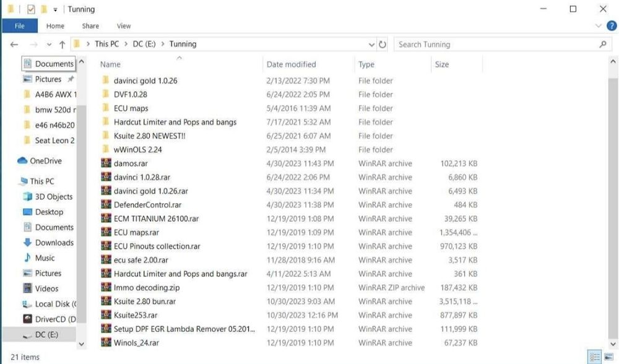Select Downloads in the navigation pane
This screenshot has height=364, width=619.
point(54,243)
